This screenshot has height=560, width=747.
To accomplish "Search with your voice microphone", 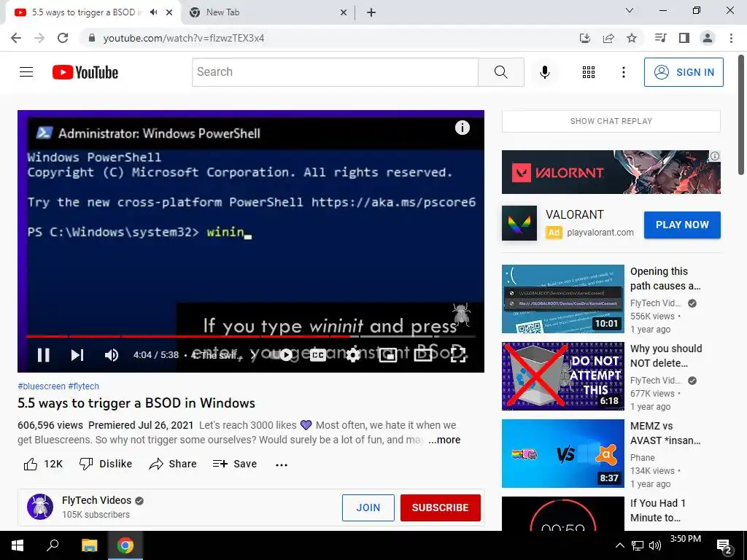I will pyautogui.click(x=544, y=72).
